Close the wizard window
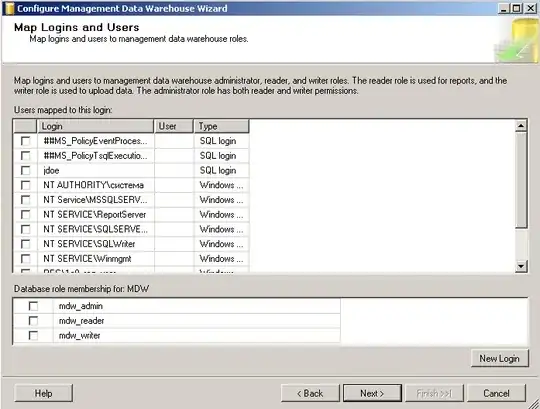Image resolution: width=540 pixels, height=409 pixels. pos(531,8)
